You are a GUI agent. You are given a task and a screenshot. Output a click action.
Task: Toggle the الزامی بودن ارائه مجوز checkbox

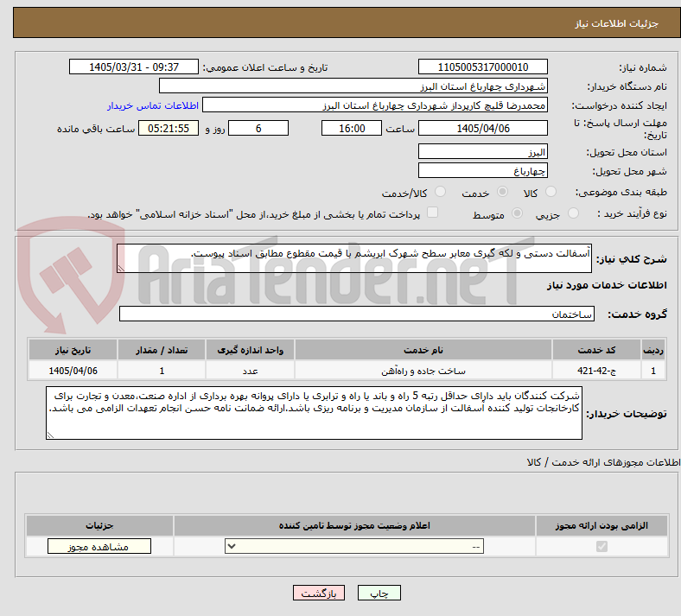point(602,546)
